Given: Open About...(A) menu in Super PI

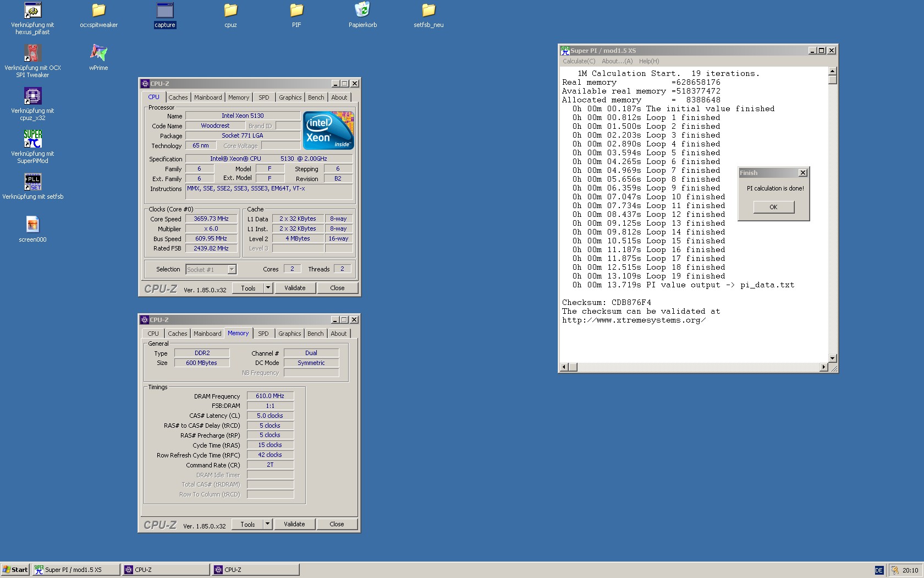Looking at the screenshot, I should (617, 61).
